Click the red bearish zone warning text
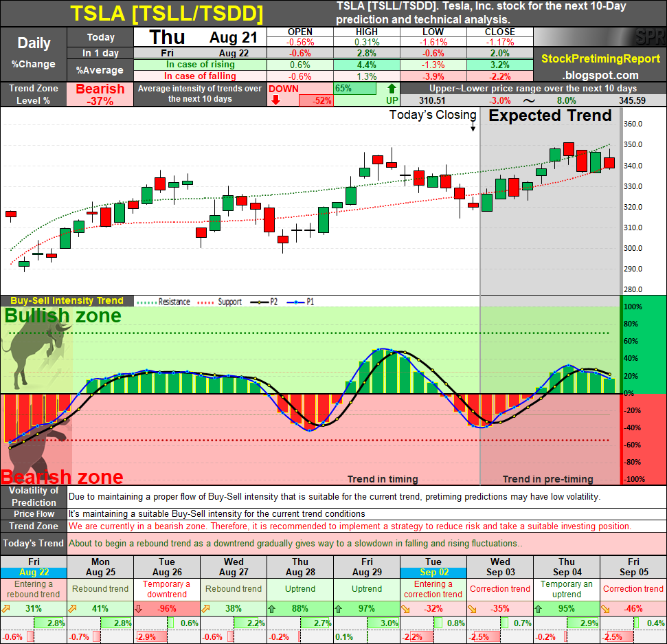 (350, 526)
